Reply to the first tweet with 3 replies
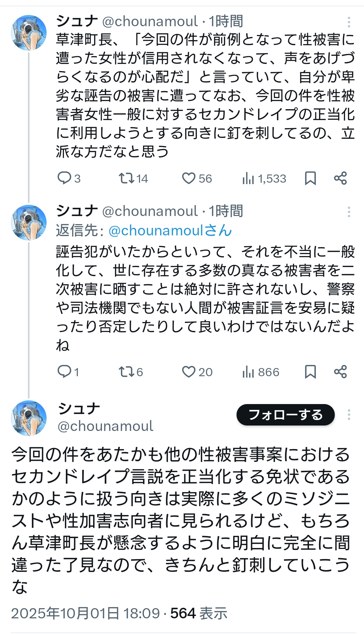The image size is (364, 634). pos(64,178)
